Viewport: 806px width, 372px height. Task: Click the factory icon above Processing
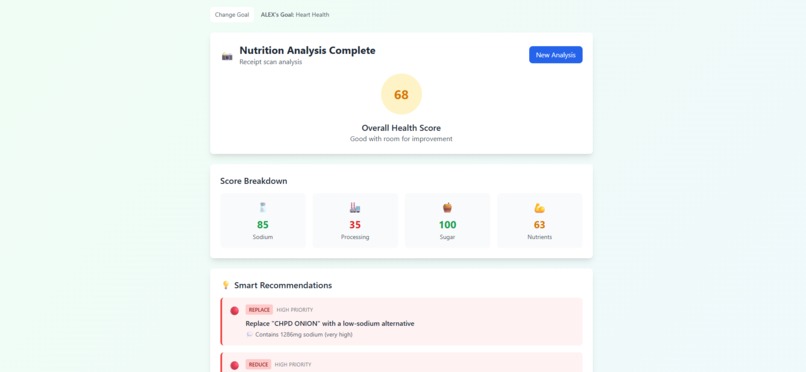point(355,208)
